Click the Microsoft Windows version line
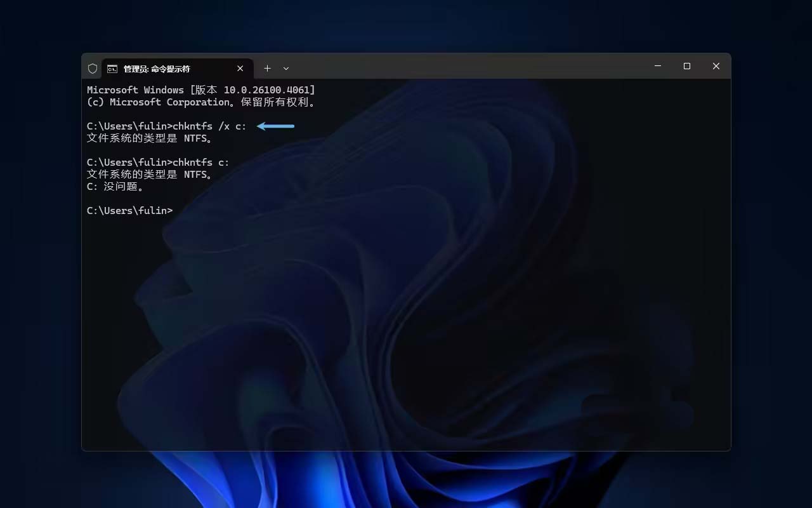812x508 pixels. coord(200,90)
